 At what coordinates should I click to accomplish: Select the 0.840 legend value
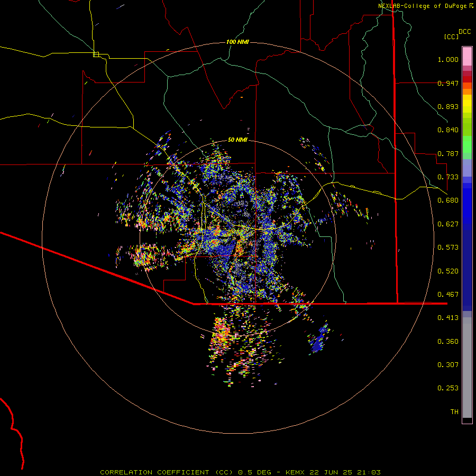(448, 130)
